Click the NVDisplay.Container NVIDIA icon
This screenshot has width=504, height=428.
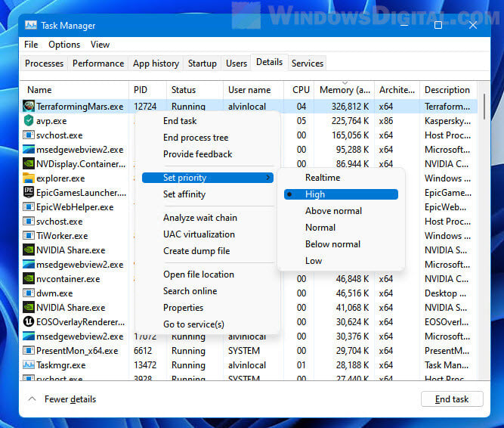coord(29,163)
